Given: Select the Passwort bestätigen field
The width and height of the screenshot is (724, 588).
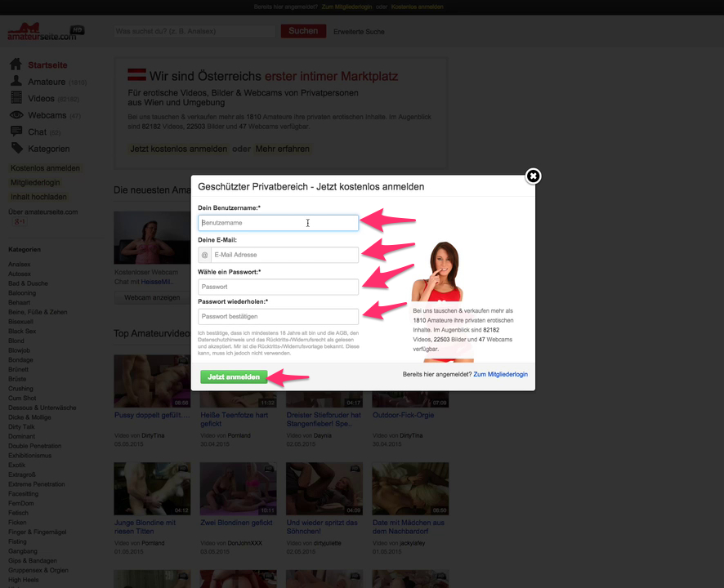Looking at the screenshot, I should (x=278, y=316).
